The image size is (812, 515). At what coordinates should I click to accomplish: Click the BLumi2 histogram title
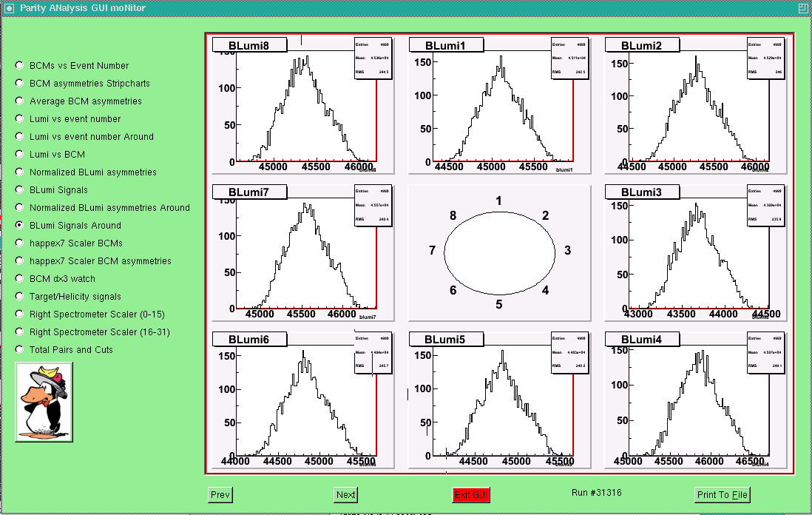642,45
